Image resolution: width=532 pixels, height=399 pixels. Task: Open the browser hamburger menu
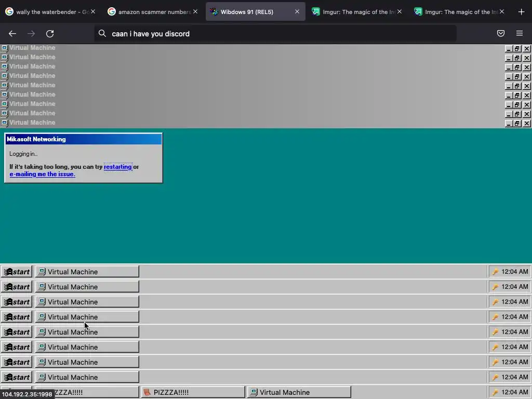click(x=520, y=33)
